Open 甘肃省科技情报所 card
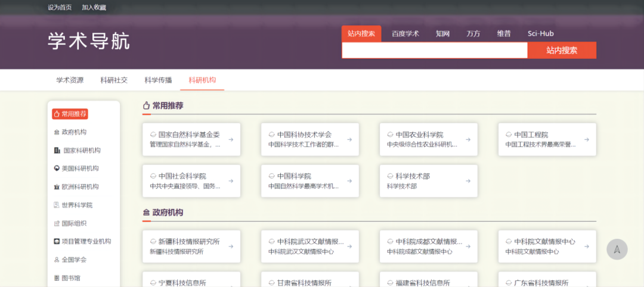The width and height of the screenshot is (644, 287). (310, 279)
